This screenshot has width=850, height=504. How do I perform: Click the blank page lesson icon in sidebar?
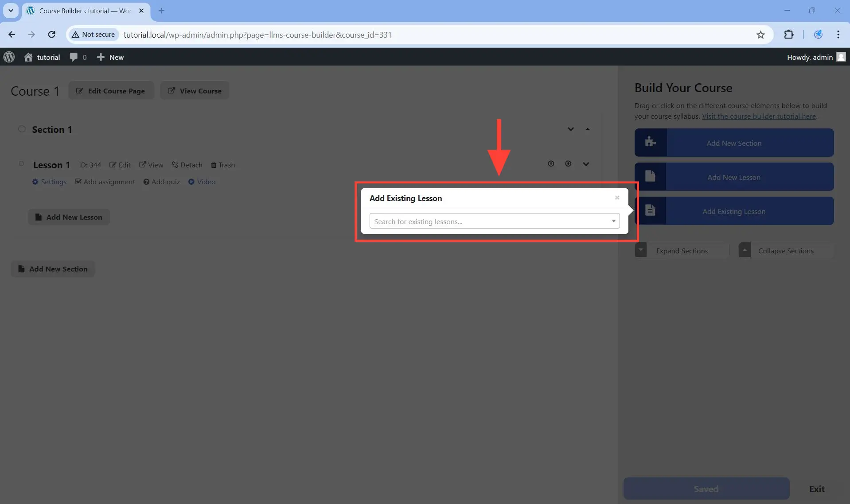(650, 176)
